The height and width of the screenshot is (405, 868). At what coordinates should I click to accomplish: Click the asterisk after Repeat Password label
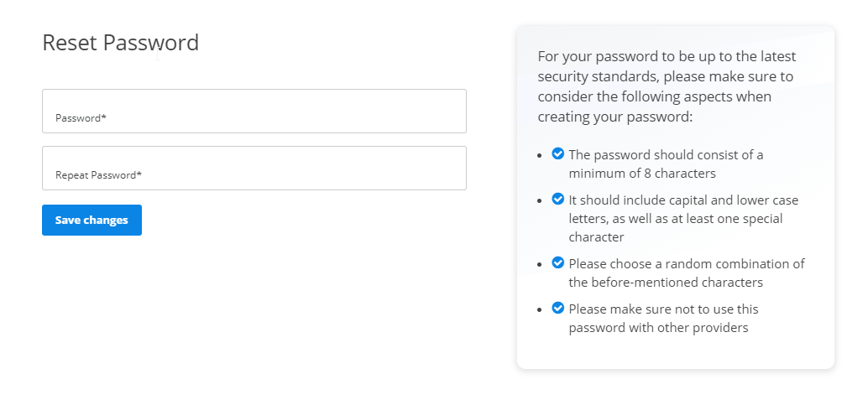[x=139, y=174]
